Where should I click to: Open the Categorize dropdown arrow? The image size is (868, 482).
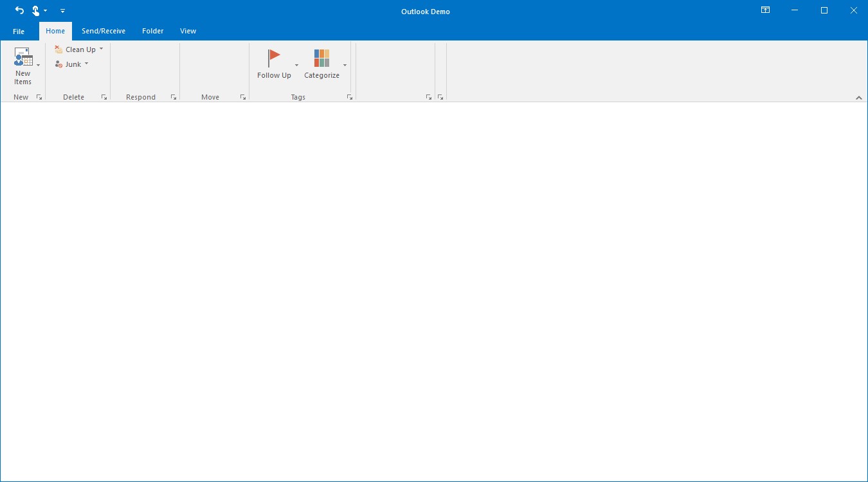pyautogui.click(x=345, y=65)
